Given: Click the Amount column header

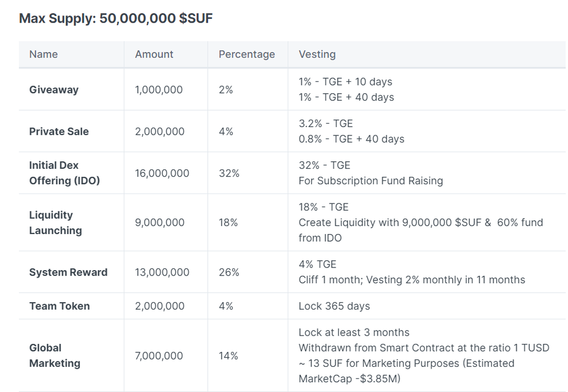Looking at the screenshot, I should coord(154,54).
